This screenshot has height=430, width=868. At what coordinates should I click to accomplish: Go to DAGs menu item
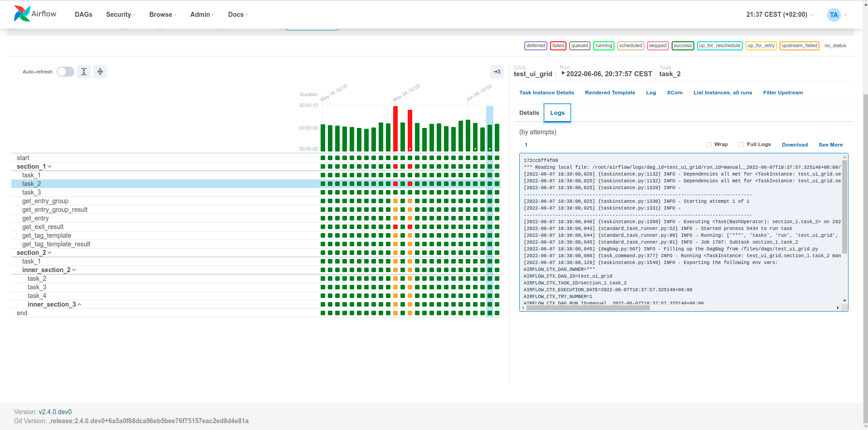[83, 15]
